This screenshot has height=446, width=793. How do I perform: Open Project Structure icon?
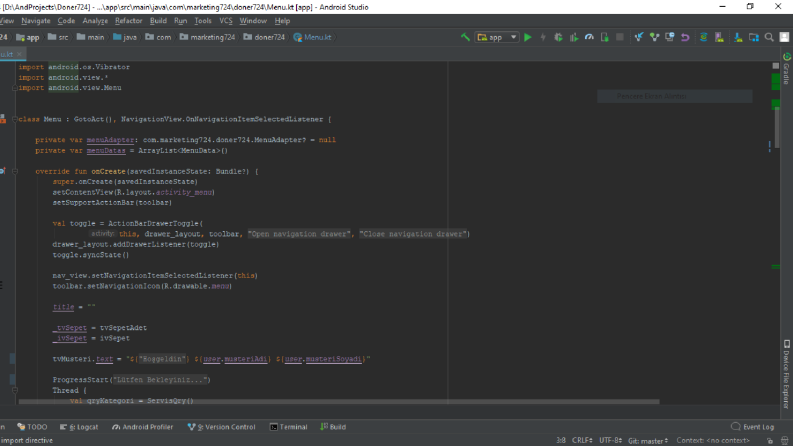coord(754,37)
